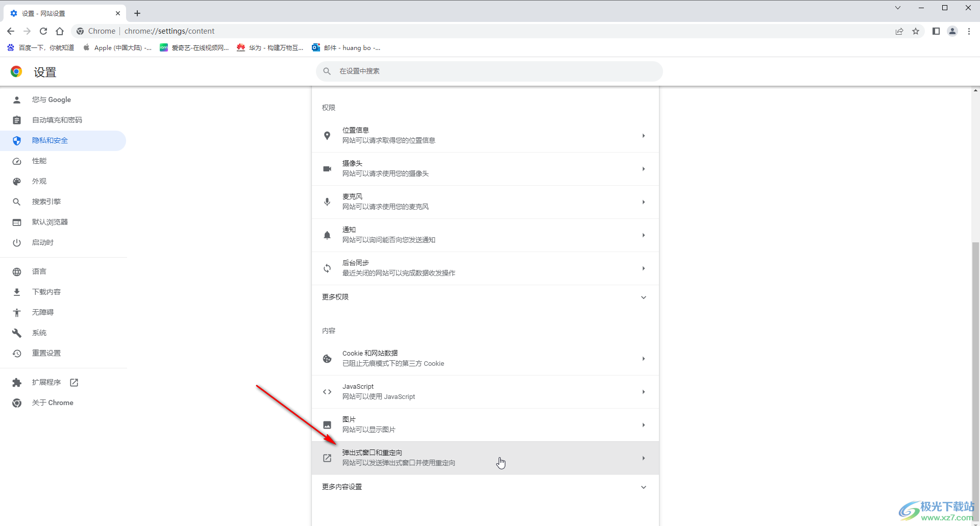
Task: Click the Chrome logo next to 设置
Action: coord(16,71)
